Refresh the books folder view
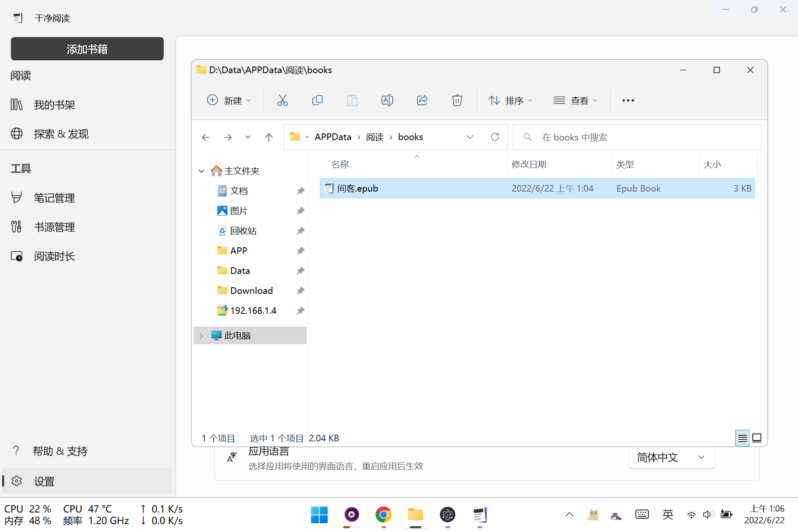 (x=495, y=137)
